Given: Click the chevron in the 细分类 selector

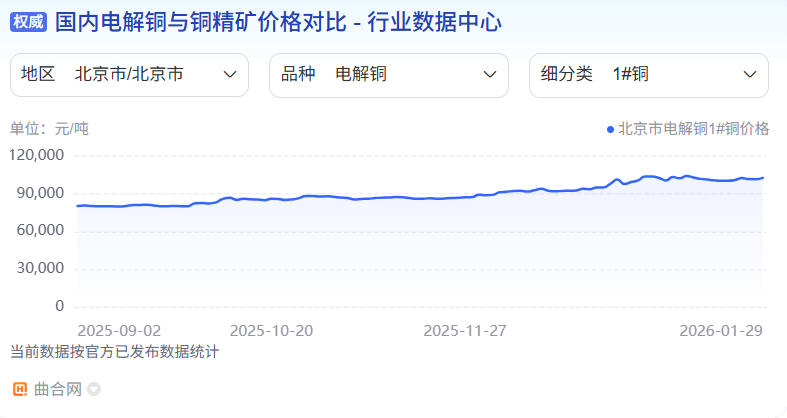Looking at the screenshot, I should point(750,74).
